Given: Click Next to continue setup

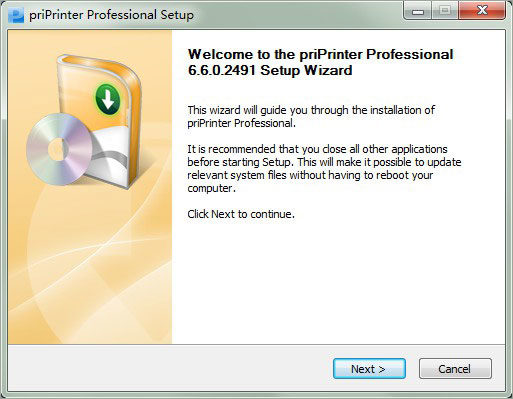Looking at the screenshot, I should [369, 369].
